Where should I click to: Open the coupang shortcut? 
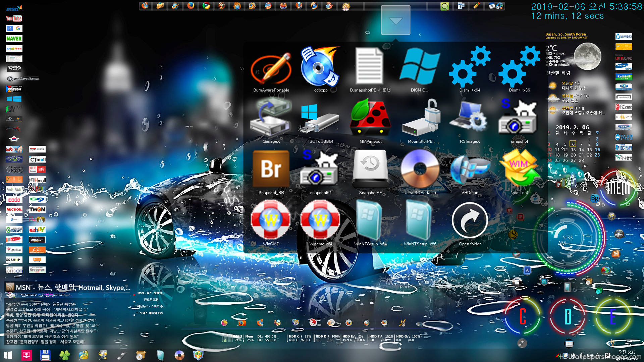click(x=37, y=189)
